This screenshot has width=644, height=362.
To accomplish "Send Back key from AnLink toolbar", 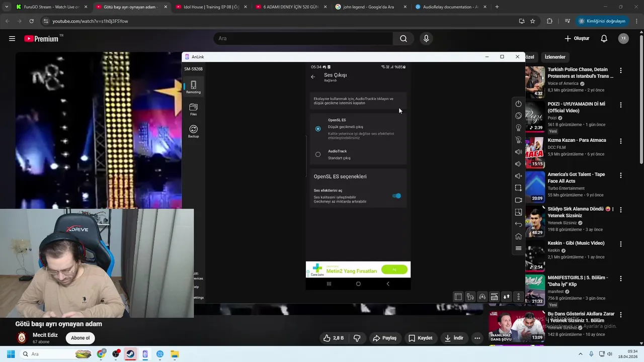I will (518, 224).
